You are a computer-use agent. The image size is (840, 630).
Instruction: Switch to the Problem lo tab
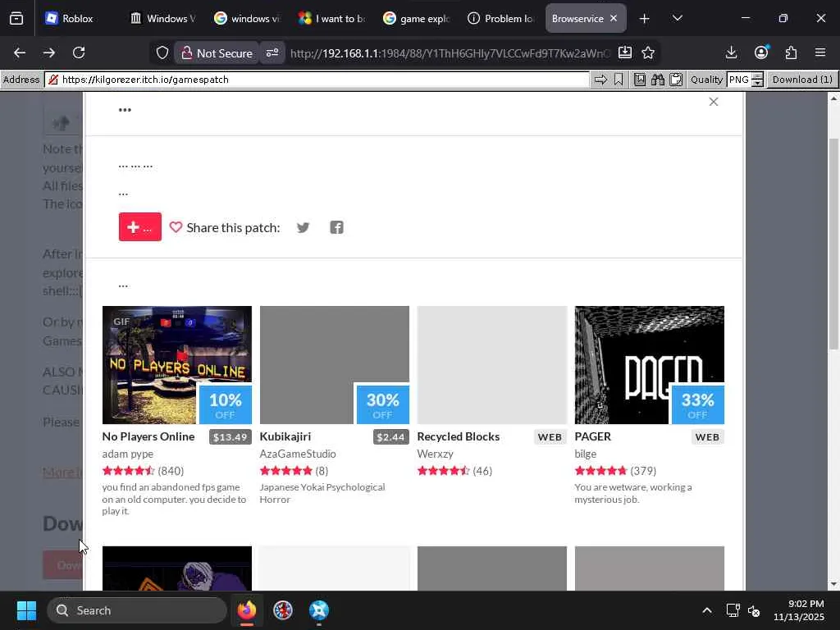tap(503, 18)
